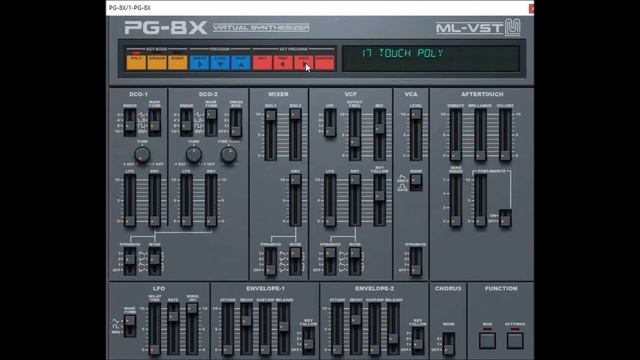Select the third orange MONO key mode button
640x360 pixels.
coord(178,62)
